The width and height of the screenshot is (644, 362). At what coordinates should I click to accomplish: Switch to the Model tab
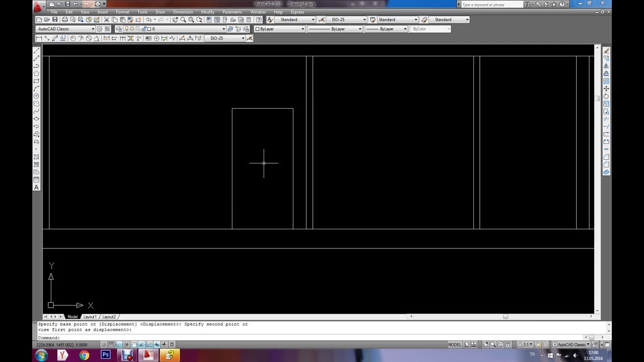point(72,317)
